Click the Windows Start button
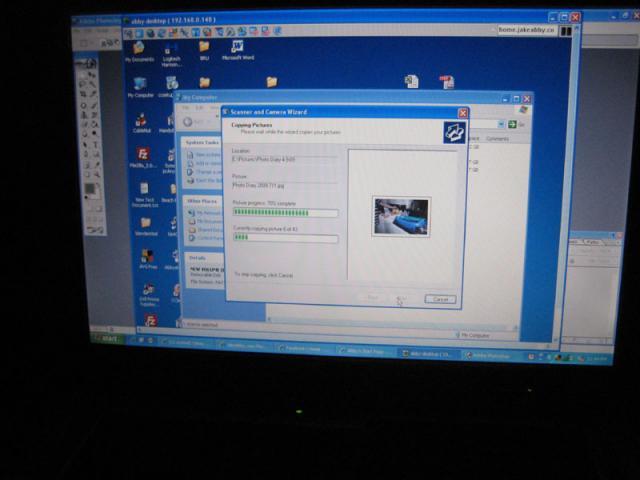This screenshot has height=480, width=640. tap(107, 338)
